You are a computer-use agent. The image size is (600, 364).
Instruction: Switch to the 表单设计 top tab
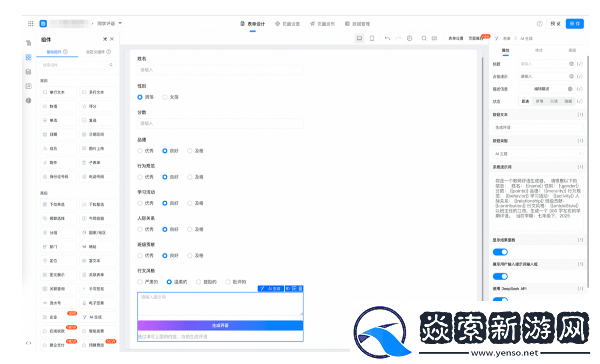click(253, 24)
